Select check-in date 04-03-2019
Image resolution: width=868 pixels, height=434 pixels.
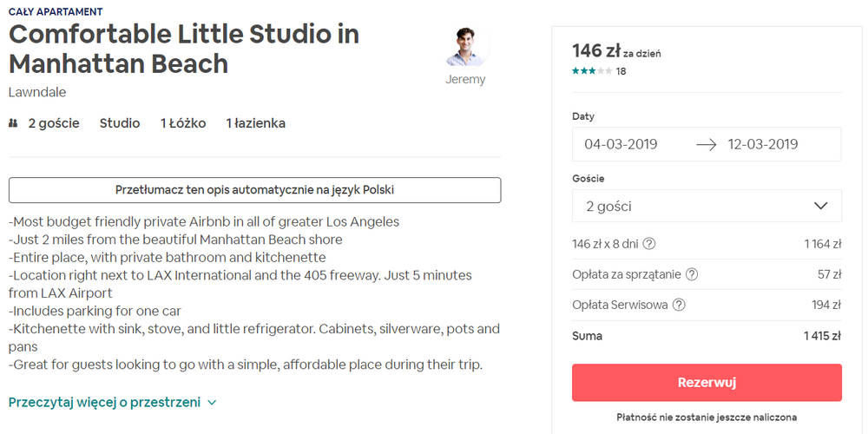(x=621, y=144)
